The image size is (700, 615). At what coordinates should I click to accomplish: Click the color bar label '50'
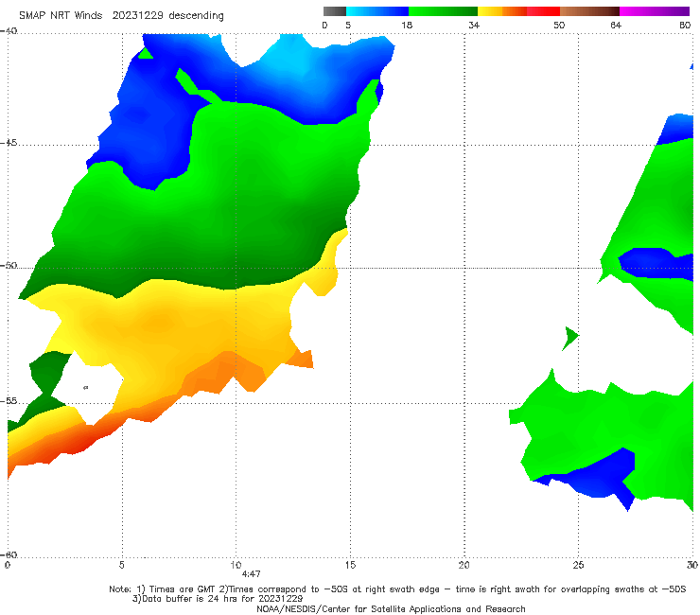pyautogui.click(x=559, y=26)
